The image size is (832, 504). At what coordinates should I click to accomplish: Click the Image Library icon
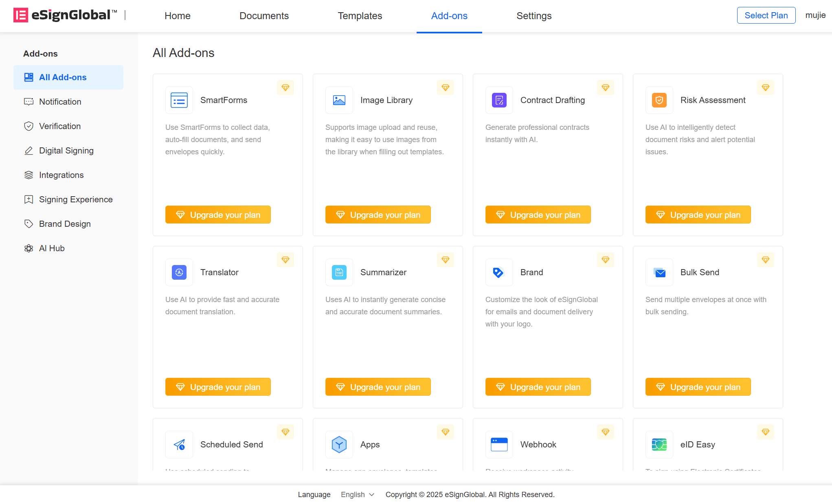click(339, 100)
